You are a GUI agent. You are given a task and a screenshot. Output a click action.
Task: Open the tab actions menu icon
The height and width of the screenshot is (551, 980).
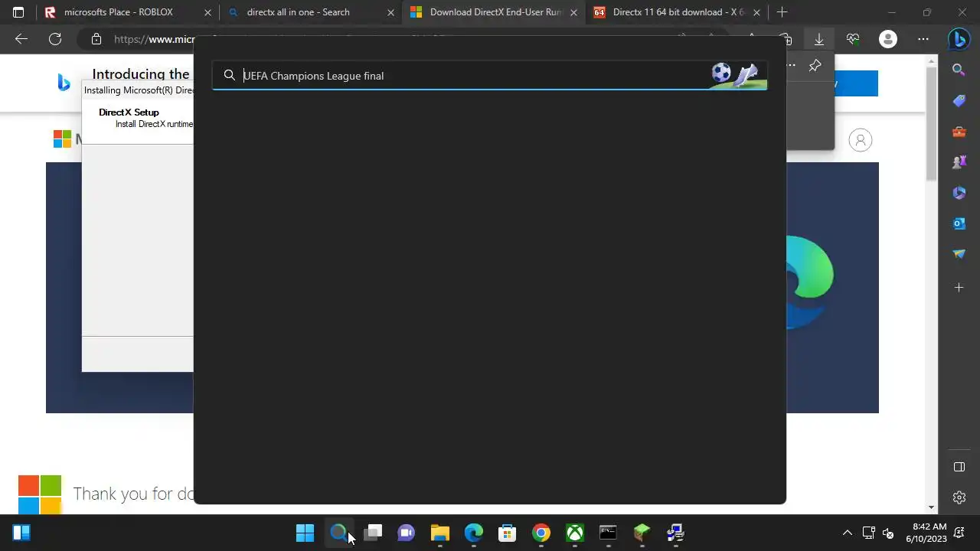pyautogui.click(x=18, y=12)
